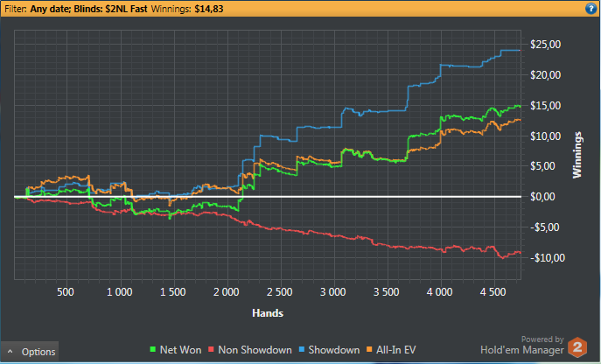The image size is (601, 364).
Task: Expand the Options panel
Action: [x=30, y=352]
